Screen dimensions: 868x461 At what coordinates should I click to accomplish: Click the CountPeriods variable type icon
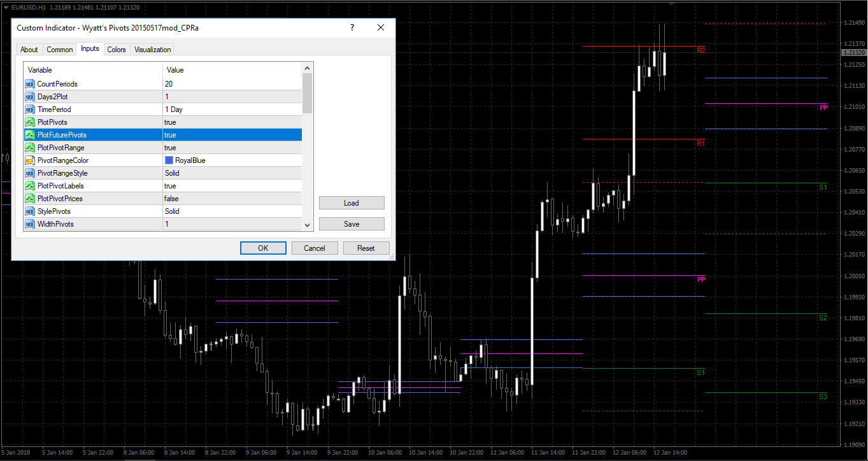click(29, 84)
